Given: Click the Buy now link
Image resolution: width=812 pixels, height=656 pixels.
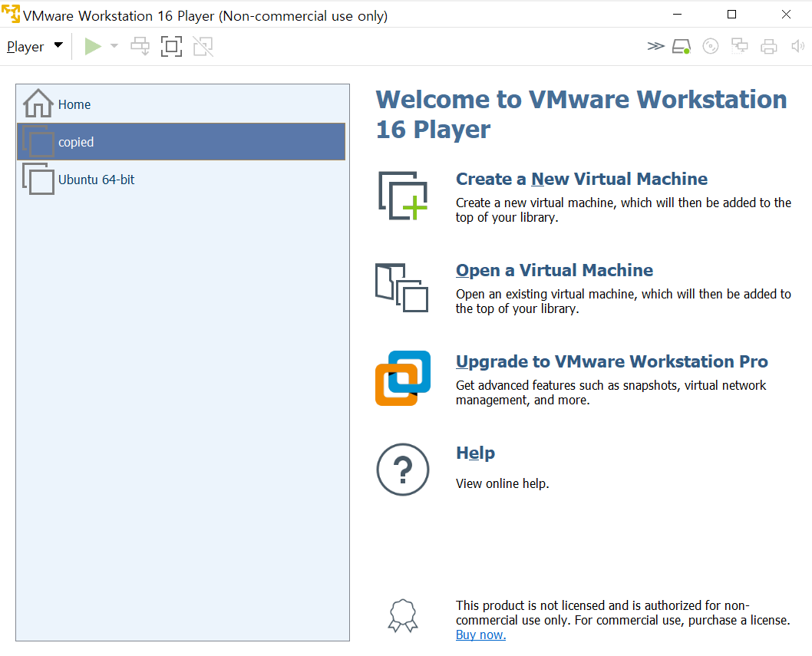Looking at the screenshot, I should click(480, 635).
